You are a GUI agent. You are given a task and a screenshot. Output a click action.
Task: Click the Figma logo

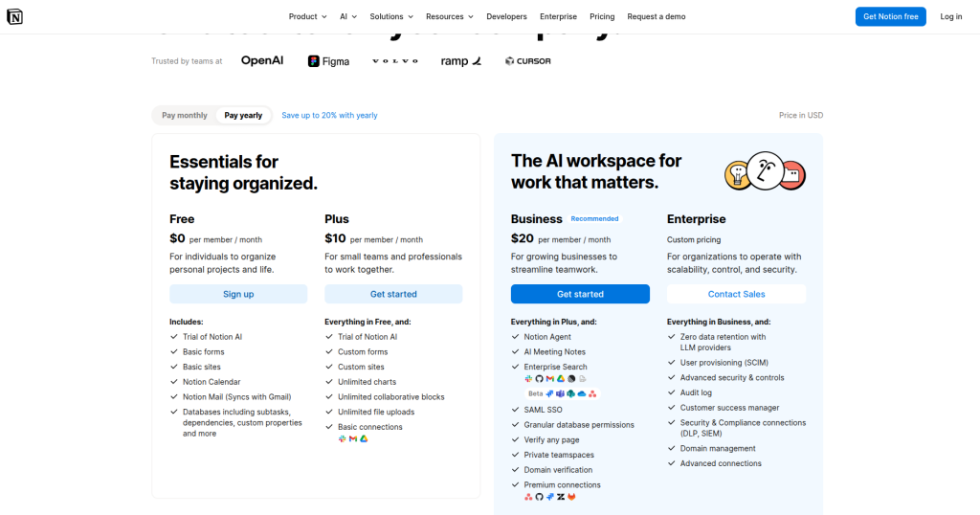tap(328, 61)
